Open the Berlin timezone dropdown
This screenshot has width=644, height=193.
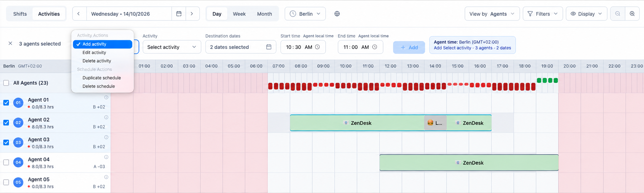click(305, 14)
